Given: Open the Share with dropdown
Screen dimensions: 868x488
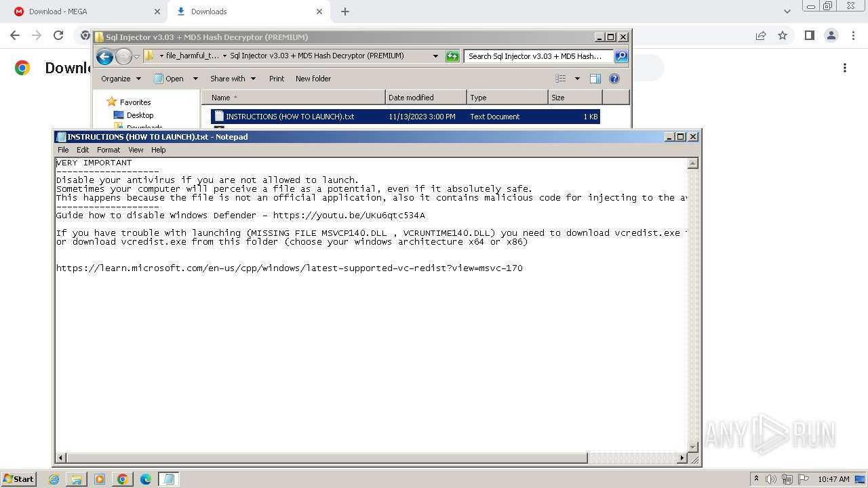Looking at the screenshot, I should point(233,79).
